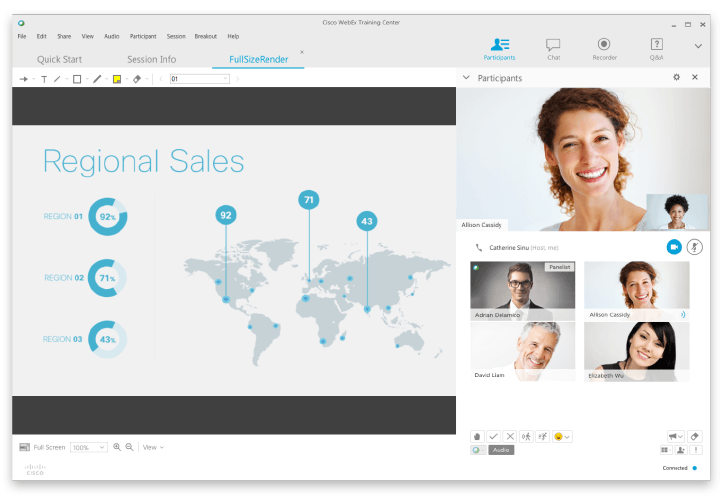Select Elizabeth Wu video thumbnail
Image resolution: width=728 pixels, height=497 pixels.
[637, 352]
